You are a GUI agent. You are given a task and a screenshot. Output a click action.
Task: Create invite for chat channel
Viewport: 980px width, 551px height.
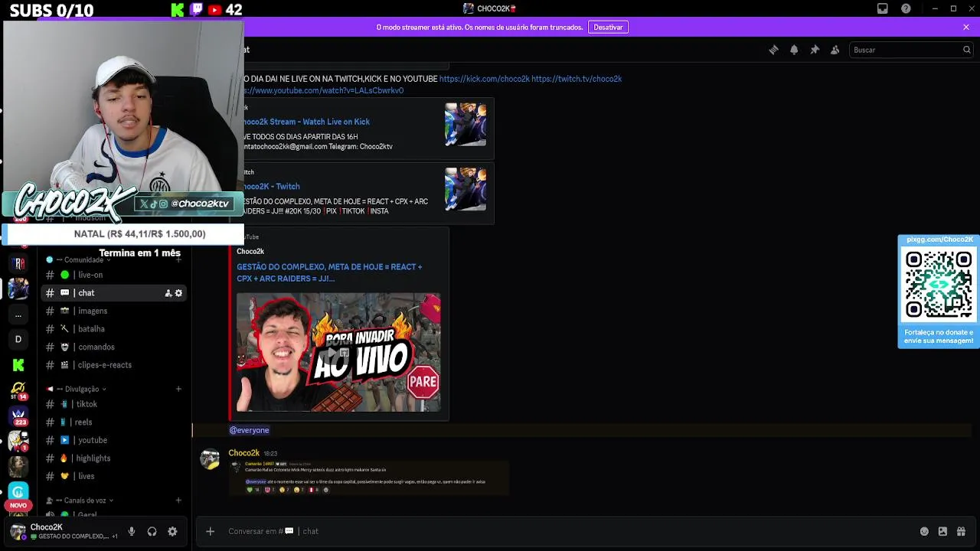[168, 293]
